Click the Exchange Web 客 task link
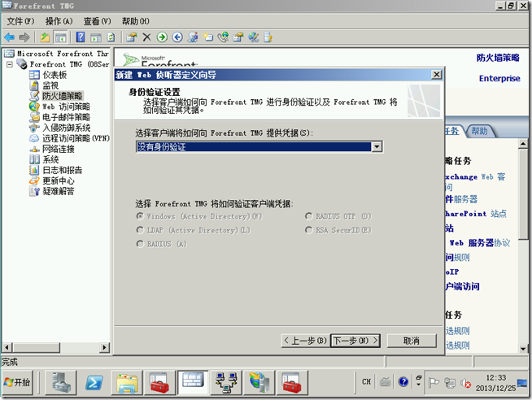532x400 pixels. click(x=475, y=176)
